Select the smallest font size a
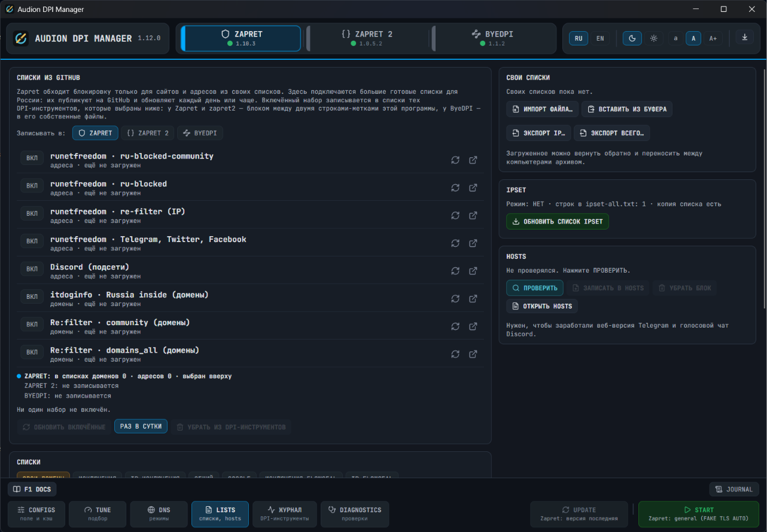The height and width of the screenshot is (532, 767). pyautogui.click(x=676, y=38)
